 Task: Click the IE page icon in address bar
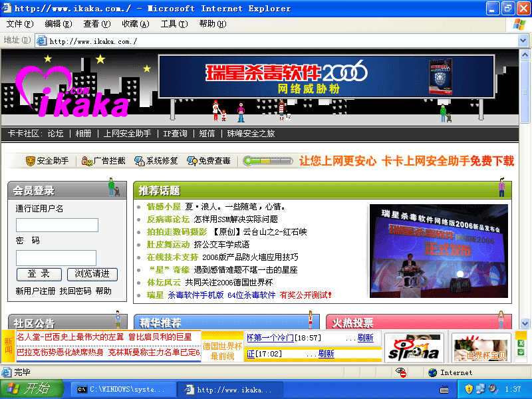point(41,41)
